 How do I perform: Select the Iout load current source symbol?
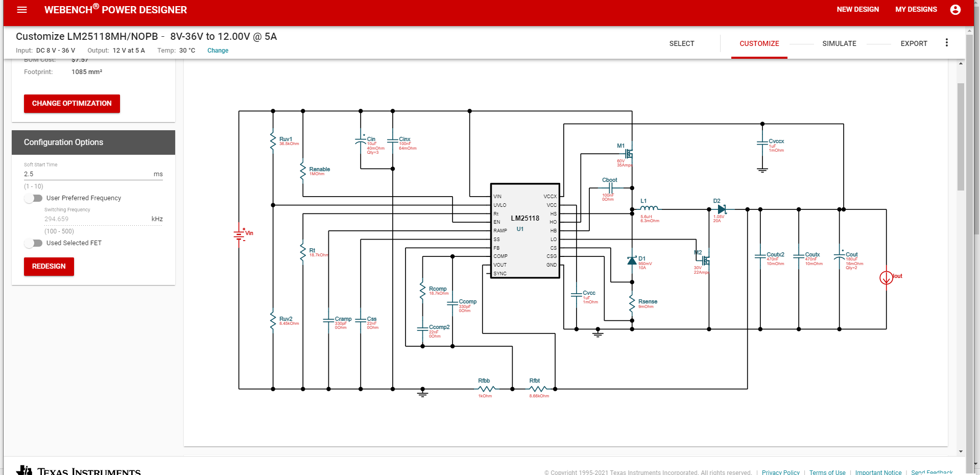point(886,277)
